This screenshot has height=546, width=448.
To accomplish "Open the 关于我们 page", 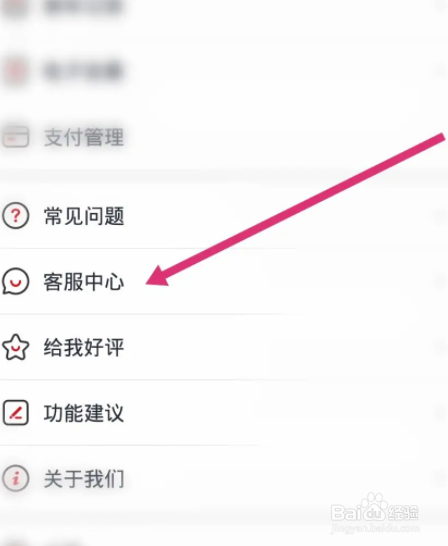I will click(224, 478).
